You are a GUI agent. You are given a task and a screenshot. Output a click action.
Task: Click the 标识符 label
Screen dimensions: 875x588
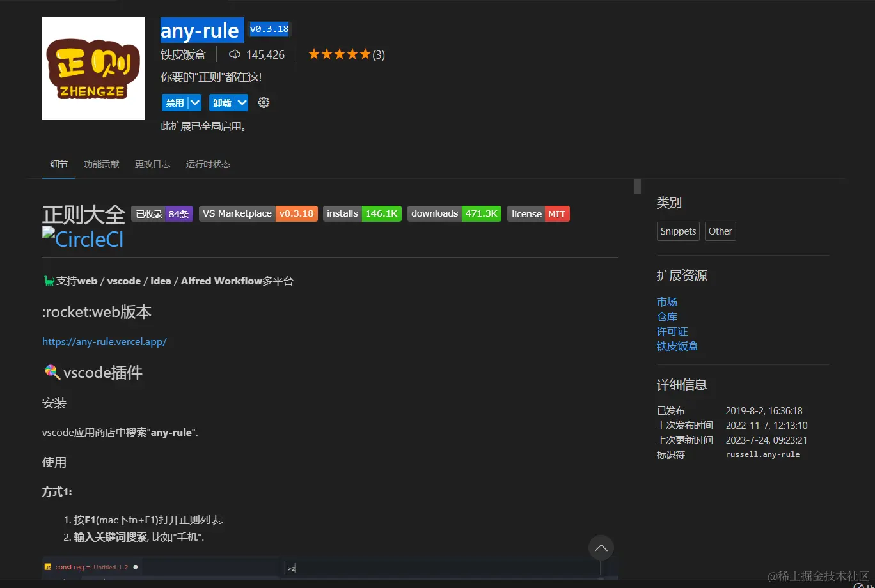click(671, 455)
